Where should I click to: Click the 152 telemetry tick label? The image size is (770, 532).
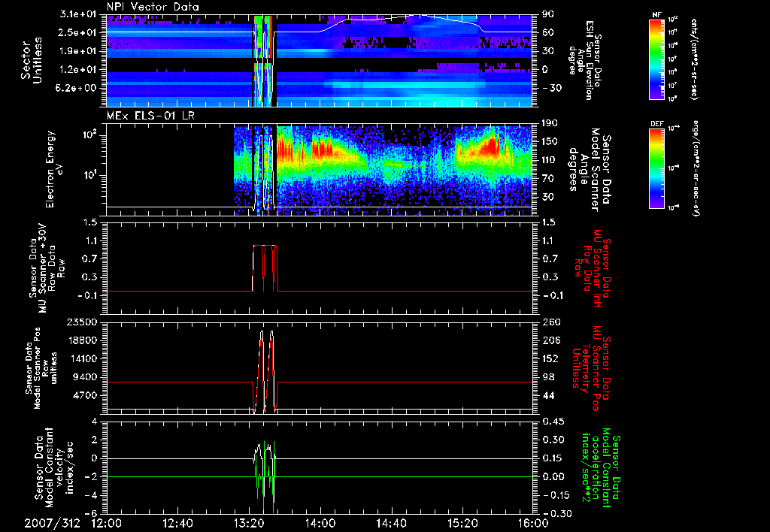(x=550, y=358)
